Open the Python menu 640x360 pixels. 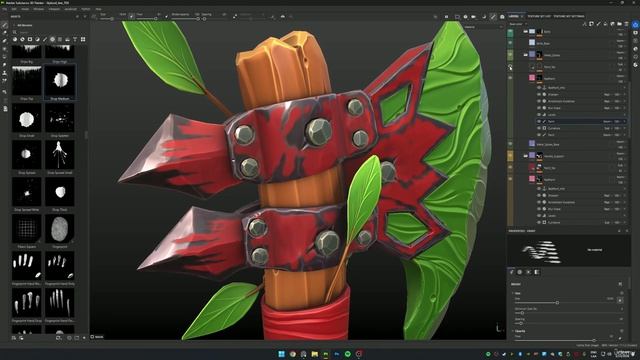point(86,9)
